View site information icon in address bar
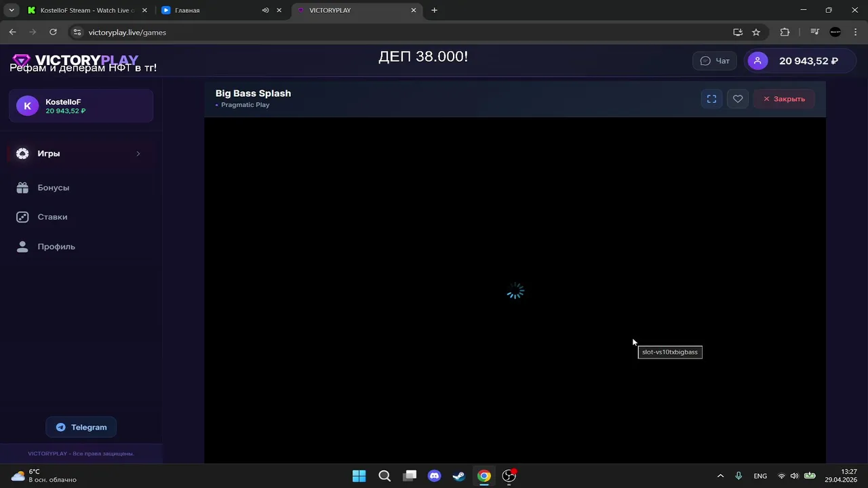868x488 pixels. point(77,32)
